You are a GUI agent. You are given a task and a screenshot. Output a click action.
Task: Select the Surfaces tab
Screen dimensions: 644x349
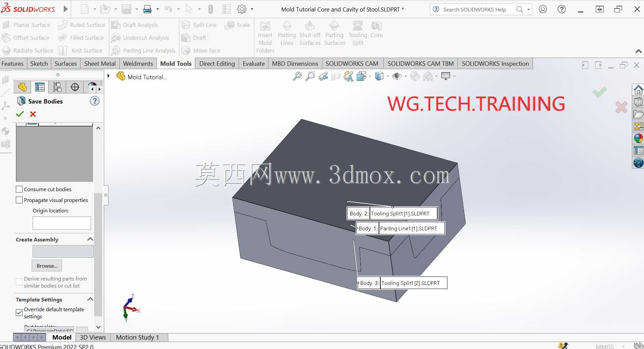66,64
